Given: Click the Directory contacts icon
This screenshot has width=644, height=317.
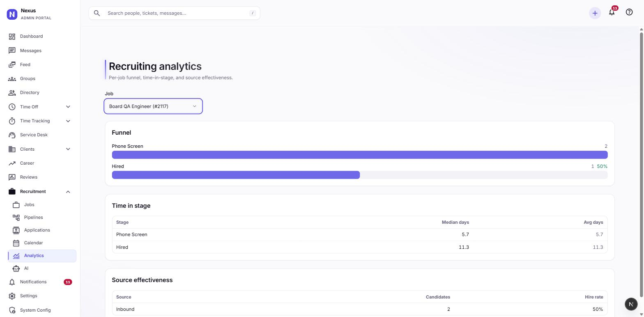Looking at the screenshot, I should pos(12,93).
